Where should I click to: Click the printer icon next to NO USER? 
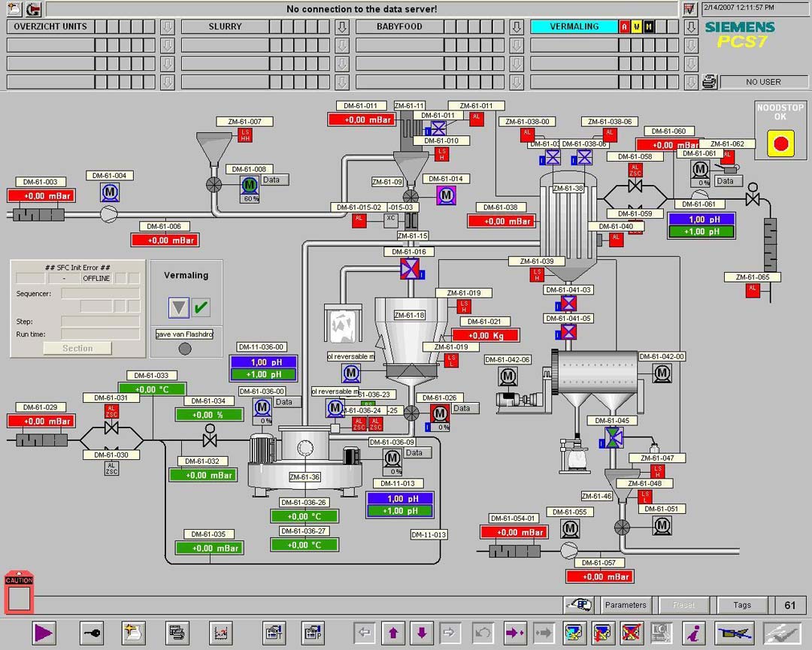coord(710,82)
